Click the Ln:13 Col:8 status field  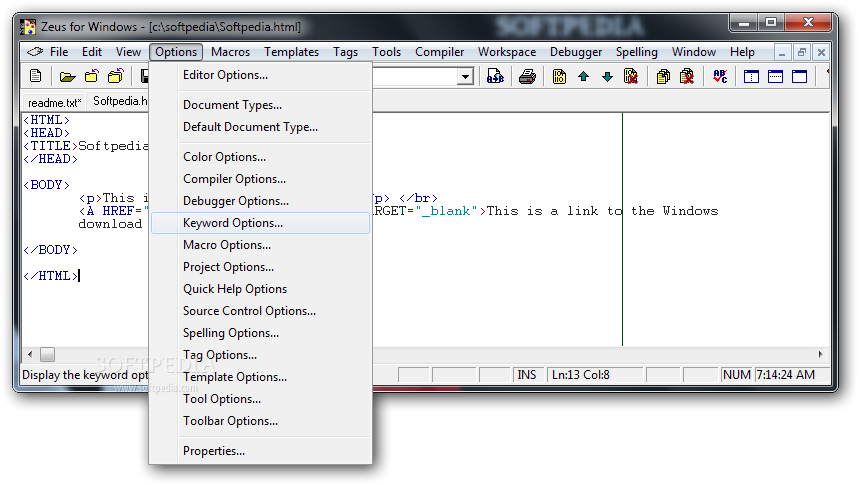pos(595,375)
